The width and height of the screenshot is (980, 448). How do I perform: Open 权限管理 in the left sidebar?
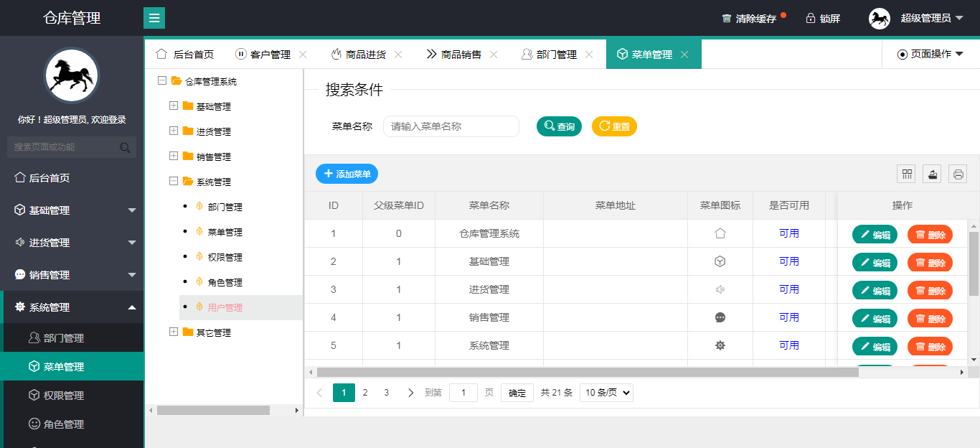64,396
